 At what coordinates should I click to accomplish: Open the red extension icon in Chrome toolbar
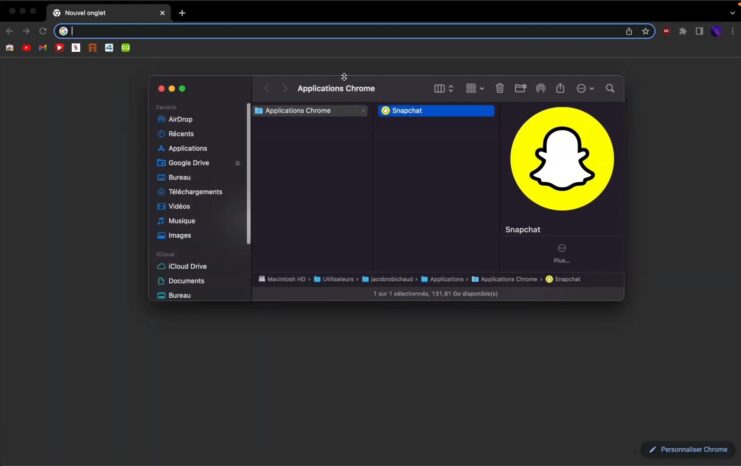(x=666, y=31)
